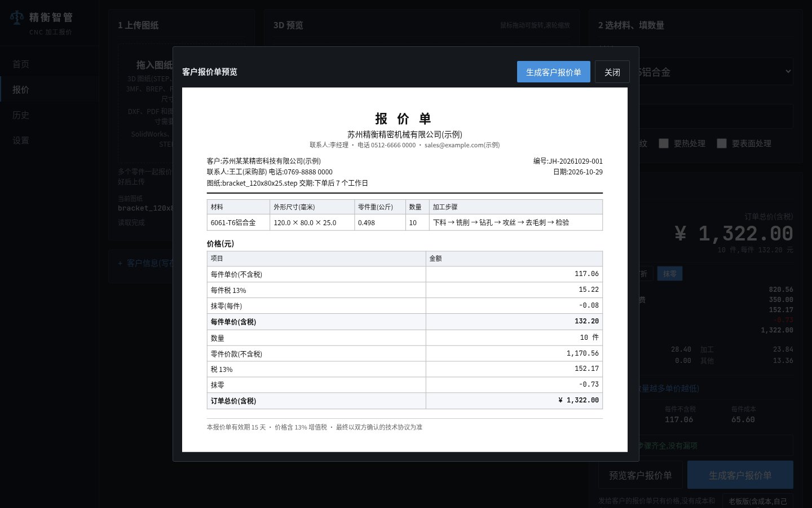Viewport: 812px width, 508px height.
Task: Click 生成客户报价单 in the preview dialog header
Action: click(x=554, y=72)
